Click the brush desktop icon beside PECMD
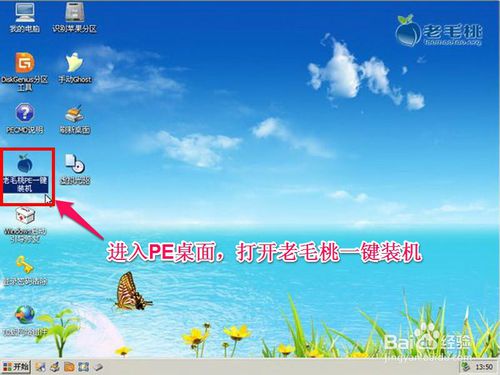Image resolution: width=500 pixels, height=375 pixels. click(x=74, y=114)
